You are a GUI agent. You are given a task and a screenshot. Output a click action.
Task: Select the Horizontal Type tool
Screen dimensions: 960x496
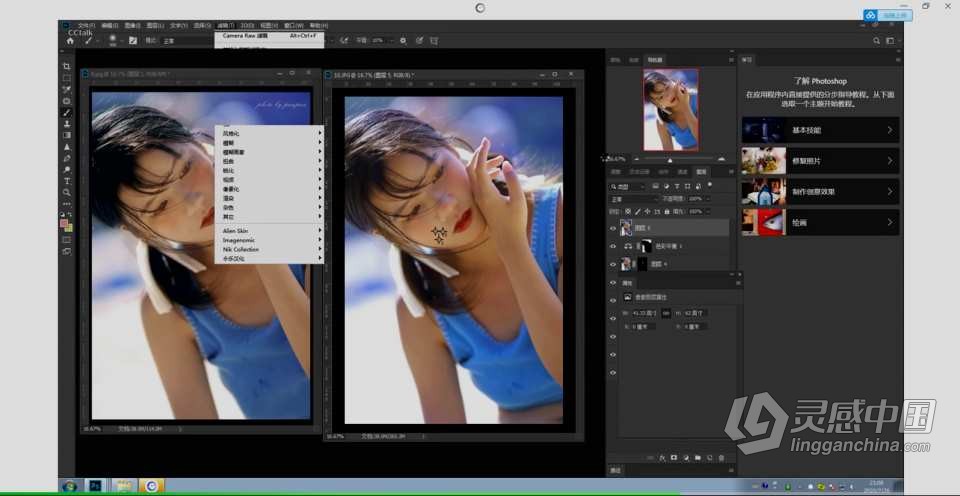[66, 181]
